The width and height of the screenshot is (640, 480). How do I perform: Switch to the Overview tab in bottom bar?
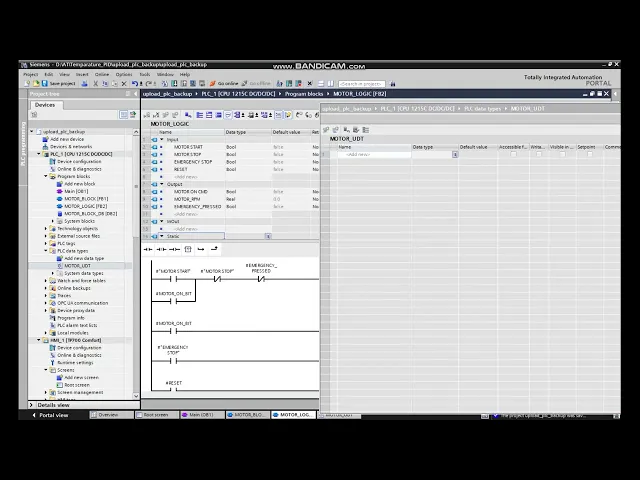(111, 415)
